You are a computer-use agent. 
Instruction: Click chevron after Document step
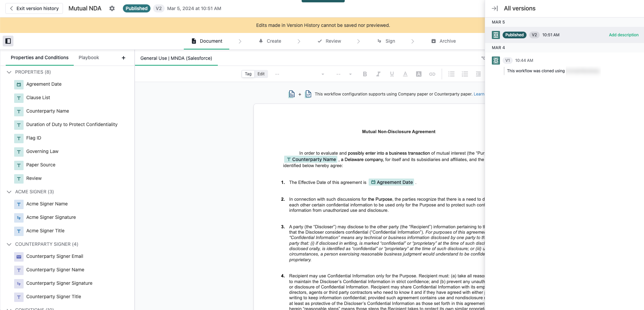(240, 41)
